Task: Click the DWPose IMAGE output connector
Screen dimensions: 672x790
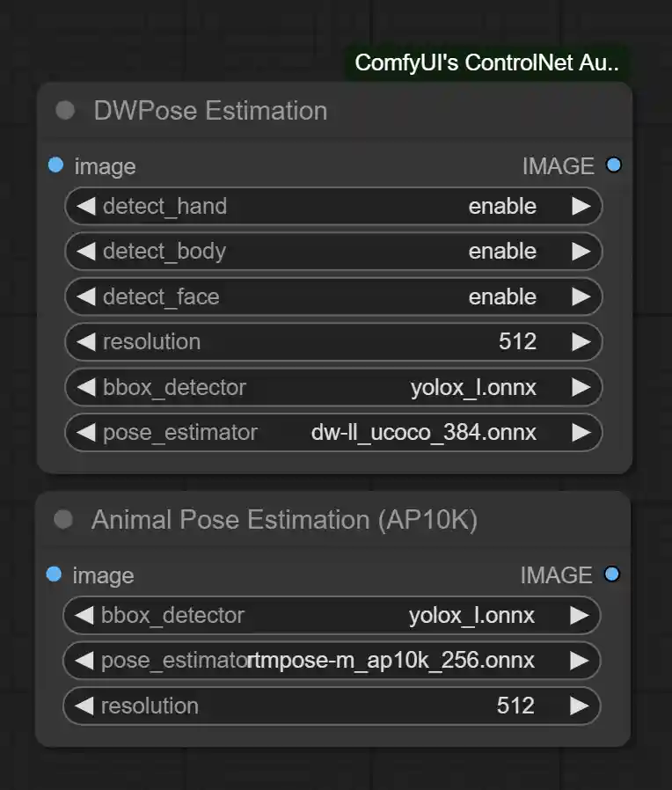Action: coord(614,165)
